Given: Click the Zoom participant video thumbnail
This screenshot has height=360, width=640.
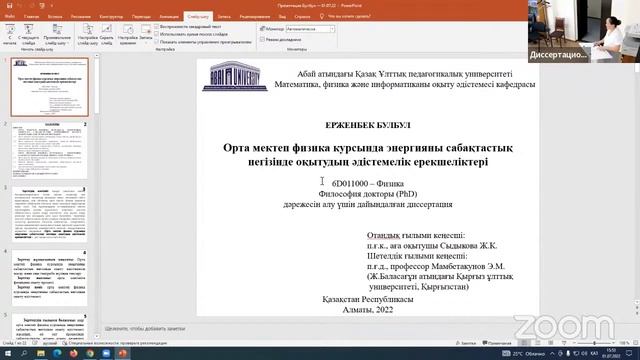Looking at the screenshot, I should [584, 31].
